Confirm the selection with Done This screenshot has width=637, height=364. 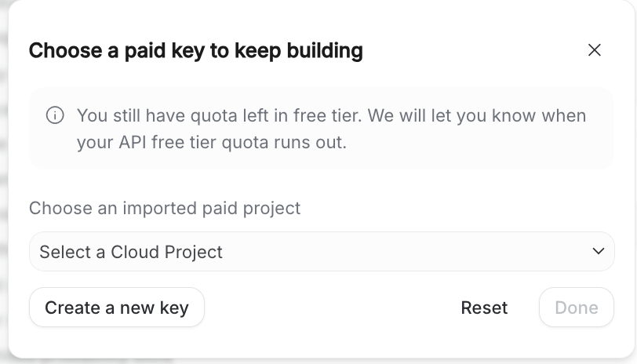coord(576,308)
